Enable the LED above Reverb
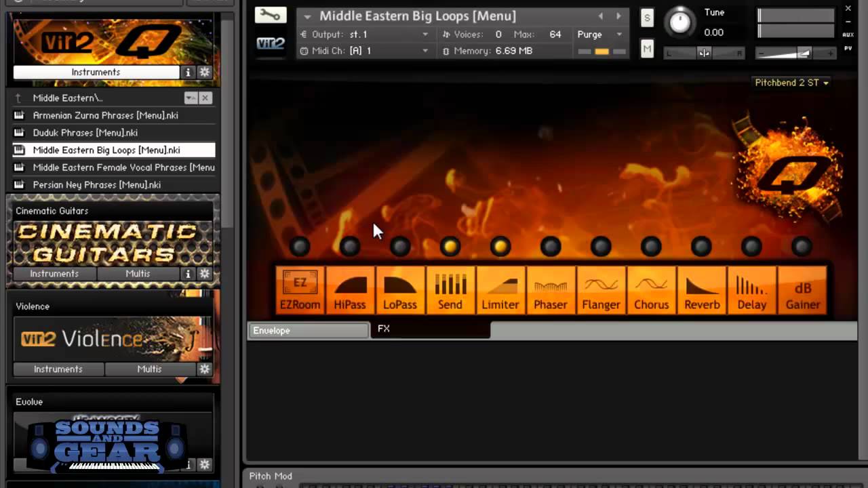868x488 pixels. [701, 247]
